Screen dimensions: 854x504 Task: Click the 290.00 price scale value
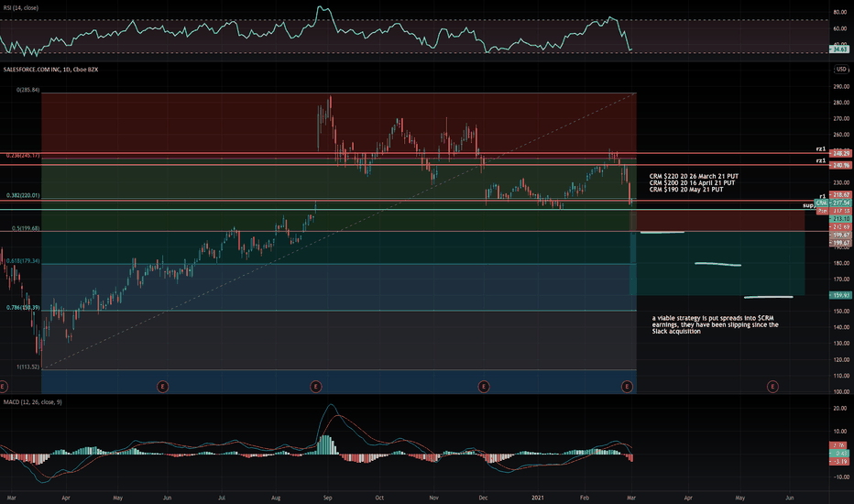841,87
